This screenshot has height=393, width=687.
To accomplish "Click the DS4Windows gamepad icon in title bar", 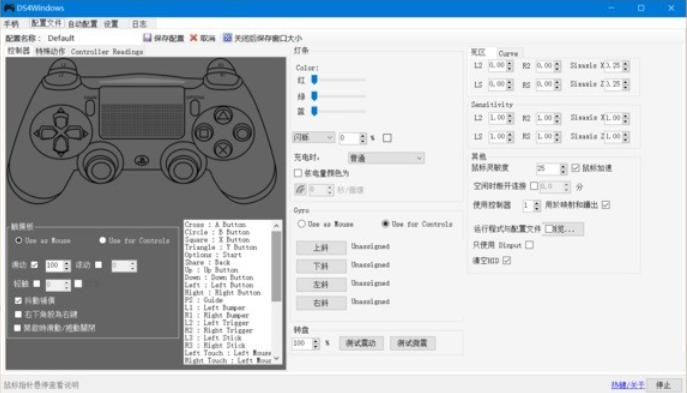I will [x=9, y=8].
